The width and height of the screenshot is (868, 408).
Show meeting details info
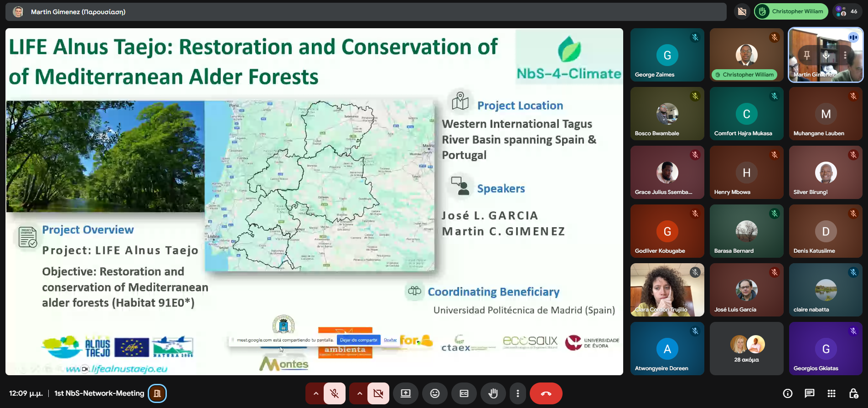pos(788,393)
